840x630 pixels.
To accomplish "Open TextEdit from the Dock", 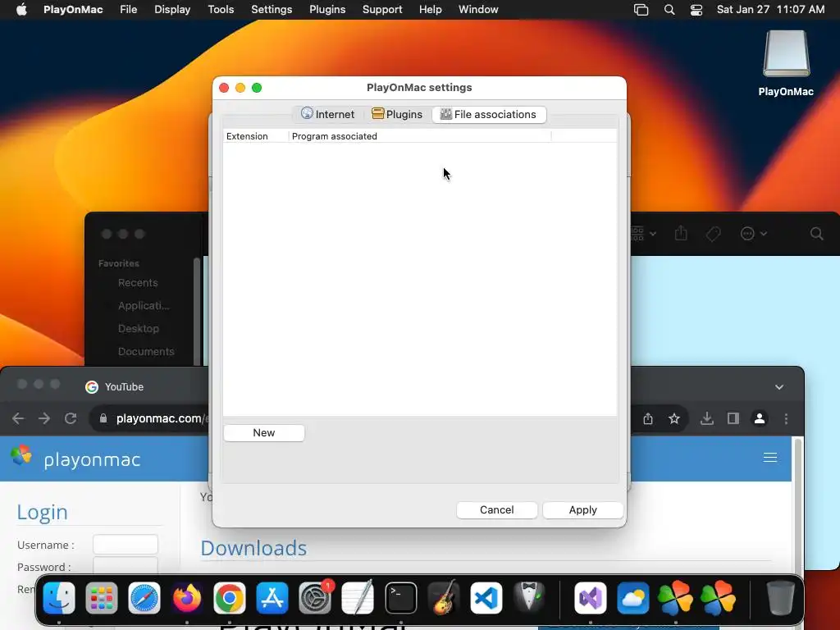I will click(358, 598).
